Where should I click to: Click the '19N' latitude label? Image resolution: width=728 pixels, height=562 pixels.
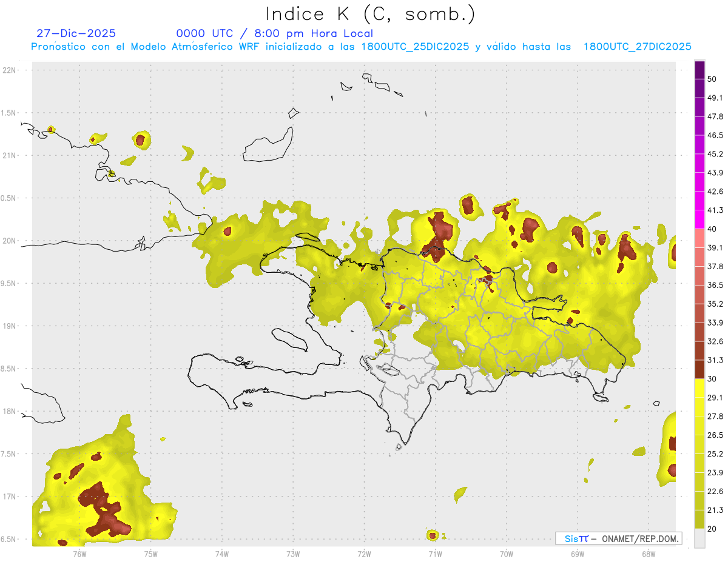(10, 326)
